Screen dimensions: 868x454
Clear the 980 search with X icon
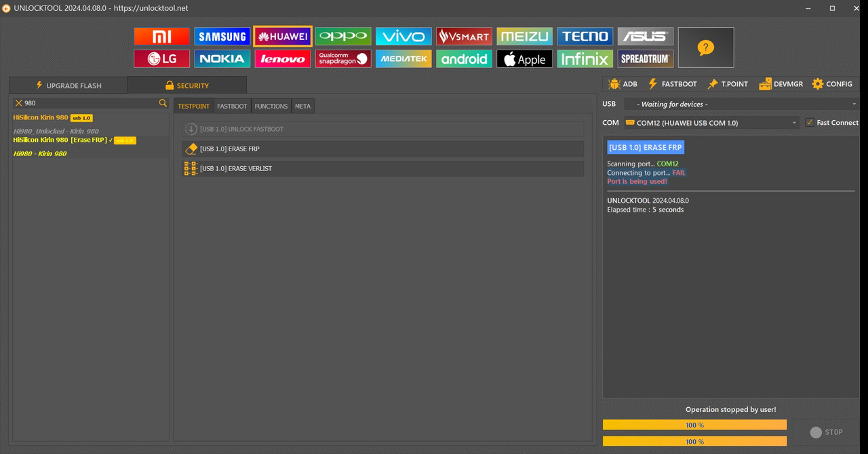tap(19, 103)
